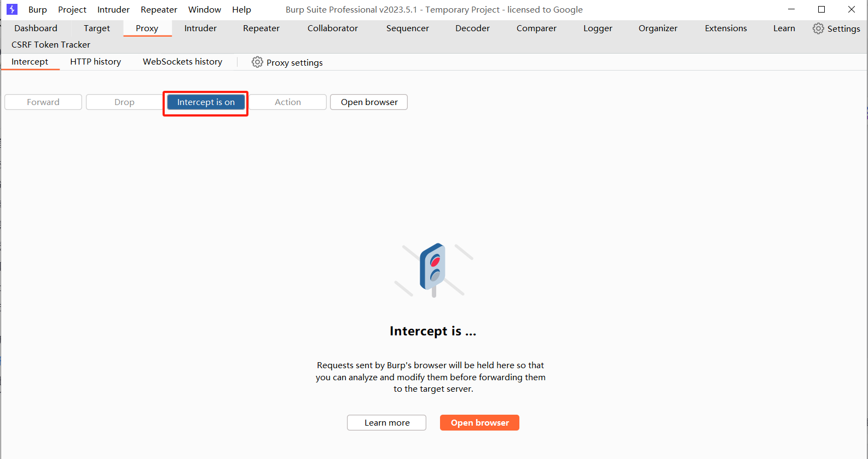Open the Decoder tab
This screenshot has width=868, height=459.
tap(472, 28)
